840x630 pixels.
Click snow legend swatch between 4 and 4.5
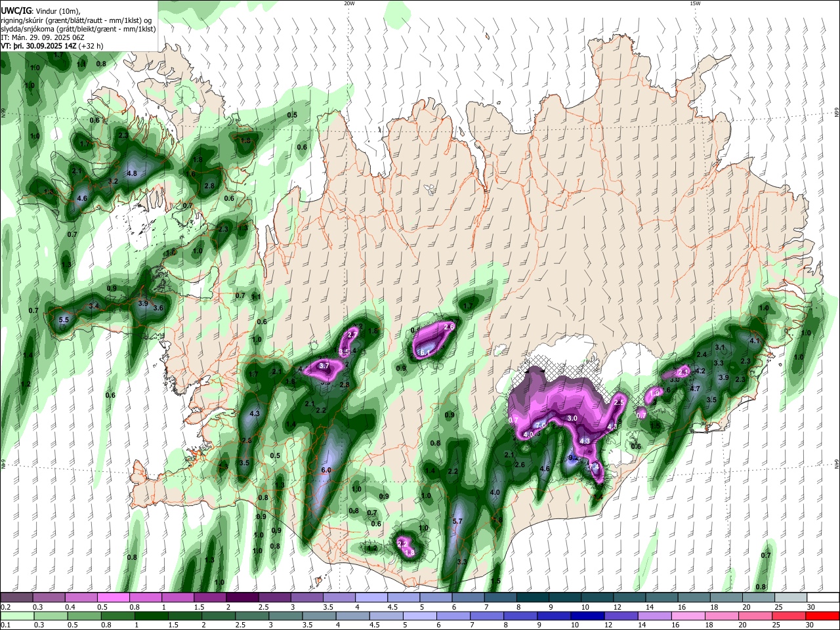(x=371, y=598)
